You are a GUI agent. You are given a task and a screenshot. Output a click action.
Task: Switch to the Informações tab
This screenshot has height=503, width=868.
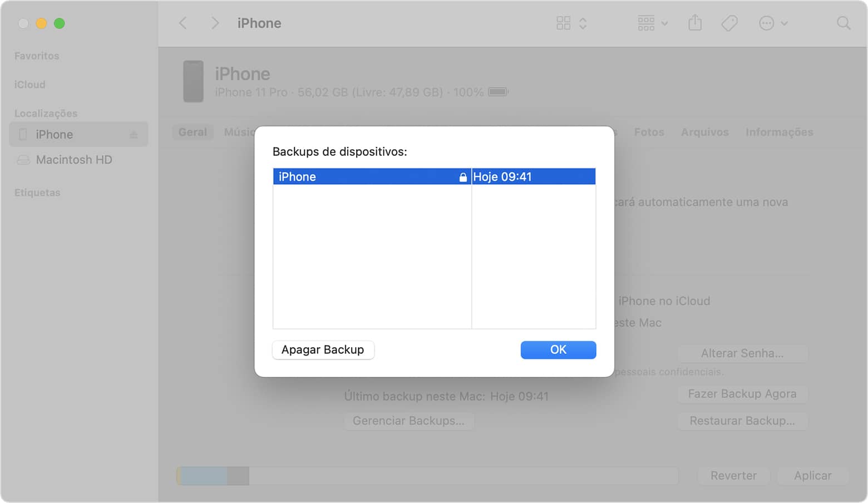tap(779, 132)
